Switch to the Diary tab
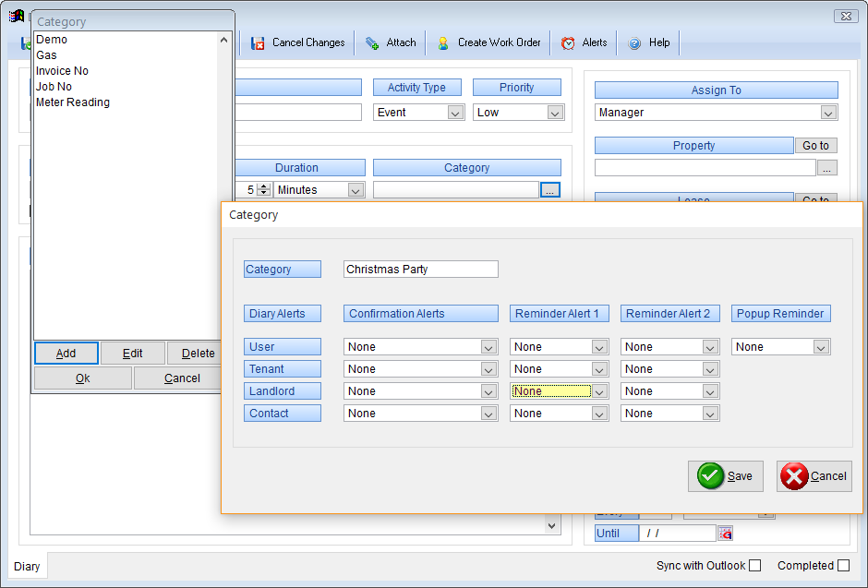Image resolution: width=868 pixels, height=588 pixels. click(x=27, y=567)
